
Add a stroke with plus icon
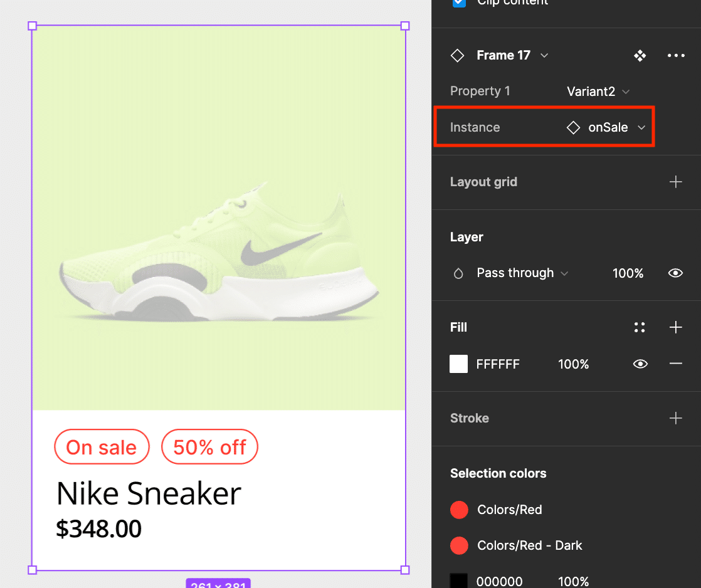pos(675,418)
